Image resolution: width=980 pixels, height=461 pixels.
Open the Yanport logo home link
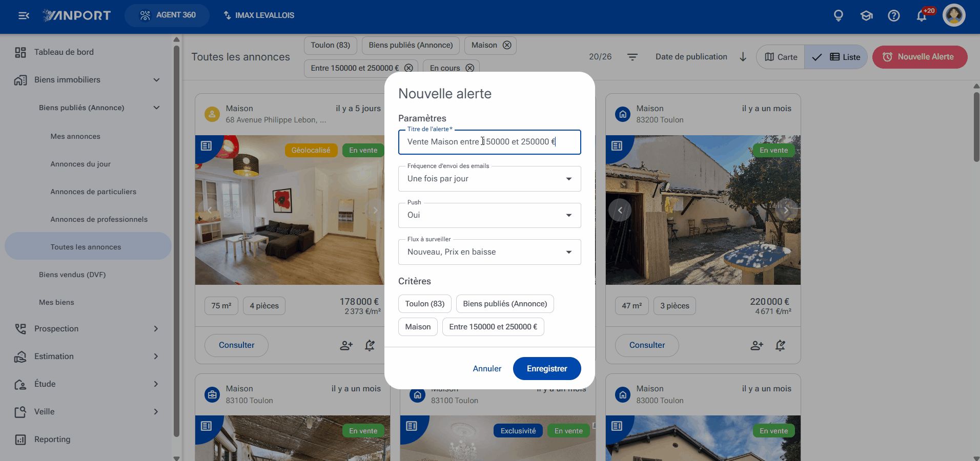[x=77, y=15]
